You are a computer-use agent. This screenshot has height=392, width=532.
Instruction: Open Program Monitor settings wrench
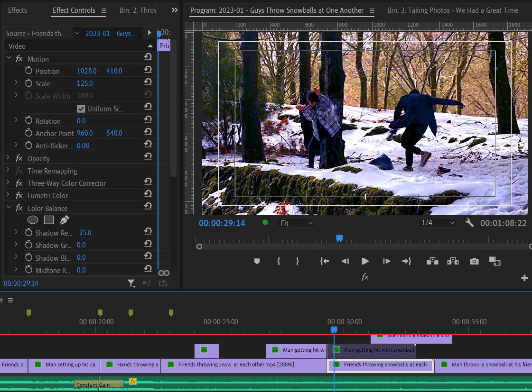click(469, 223)
